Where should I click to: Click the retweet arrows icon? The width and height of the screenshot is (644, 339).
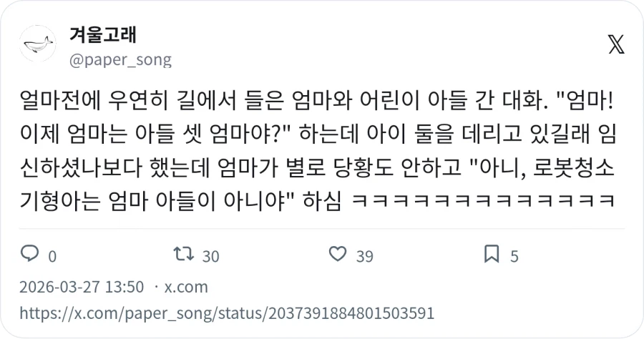coord(183,254)
